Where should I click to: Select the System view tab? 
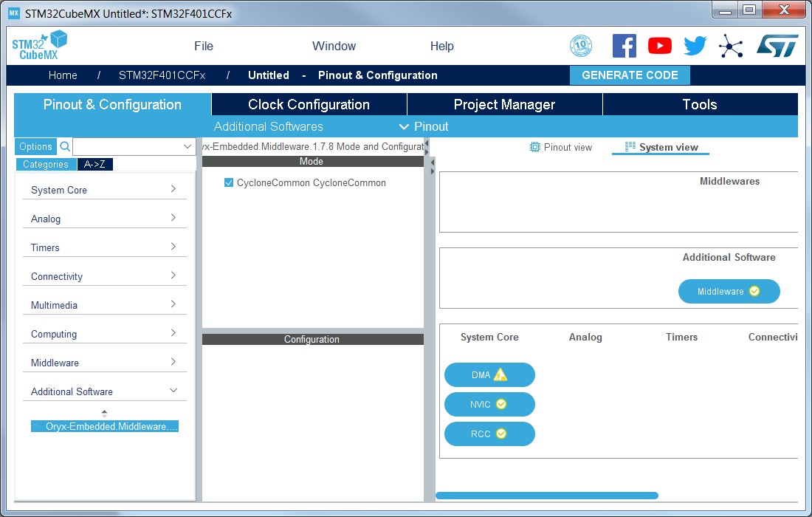pyautogui.click(x=661, y=147)
